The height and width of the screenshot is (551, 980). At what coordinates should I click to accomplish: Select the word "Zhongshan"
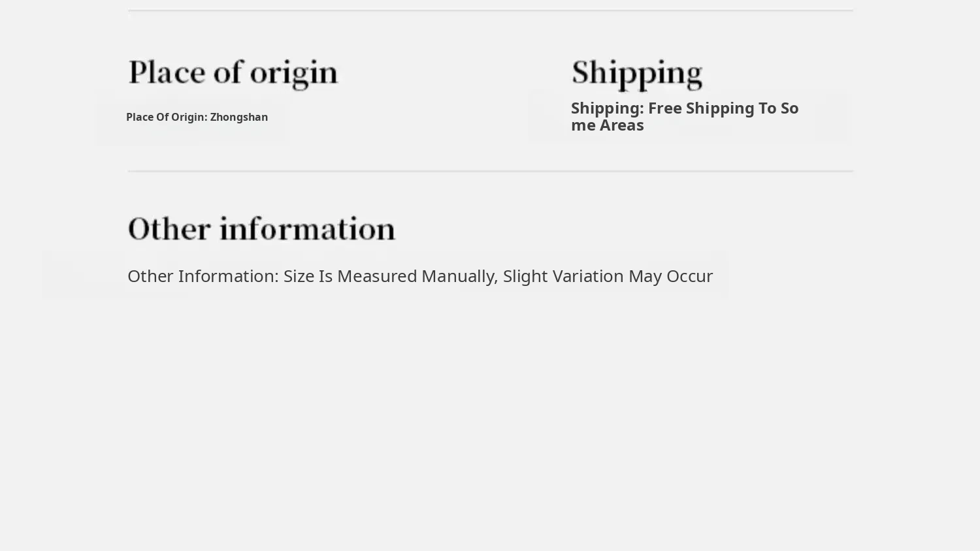pyautogui.click(x=238, y=118)
